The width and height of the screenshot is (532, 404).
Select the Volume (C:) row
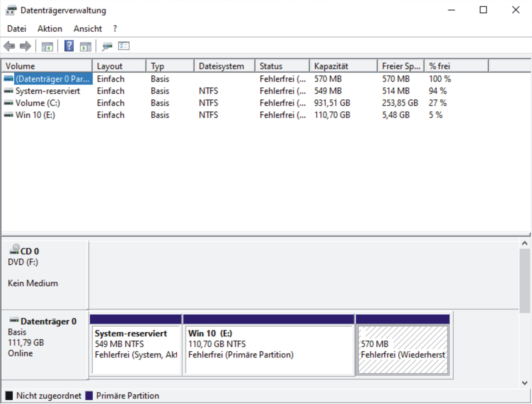(x=38, y=103)
